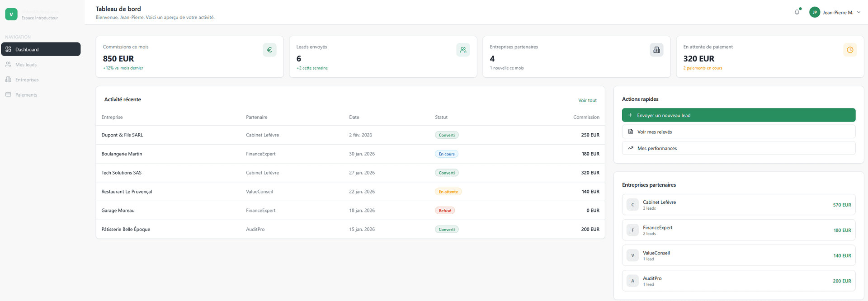Click 250 EUR commission of Dupont & Fils
Screen dimensions: 868x301
click(x=590, y=135)
